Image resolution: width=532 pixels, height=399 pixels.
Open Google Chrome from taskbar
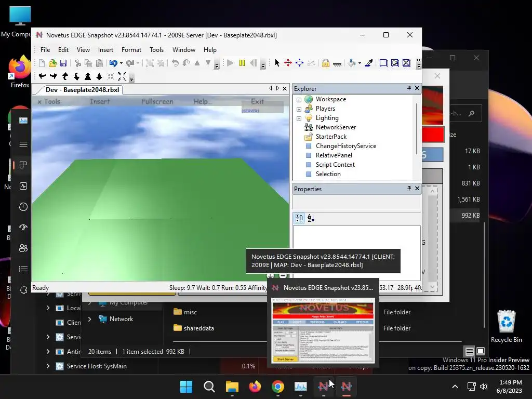pyautogui.click(x=278, y=387)
